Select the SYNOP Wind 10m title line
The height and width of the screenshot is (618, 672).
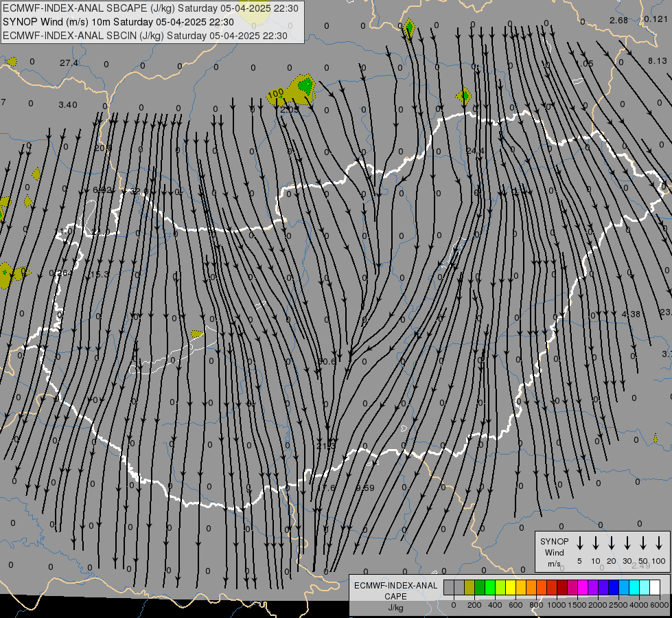tap(118, 22)
